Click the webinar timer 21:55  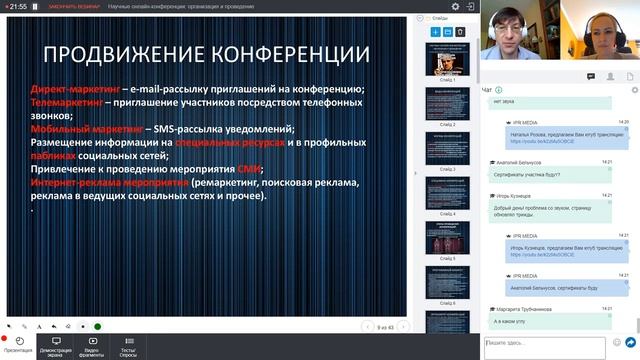[x=18, y=7]
